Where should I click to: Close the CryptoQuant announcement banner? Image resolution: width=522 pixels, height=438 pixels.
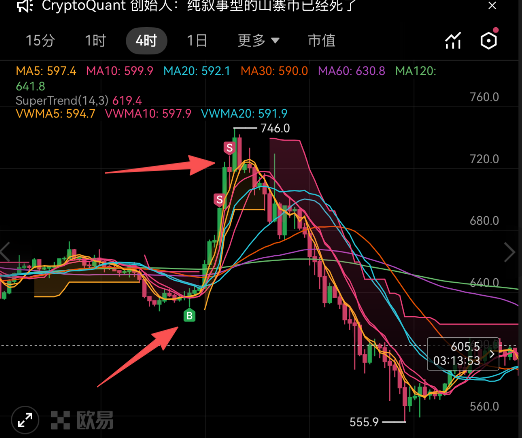tap(492, 5)
